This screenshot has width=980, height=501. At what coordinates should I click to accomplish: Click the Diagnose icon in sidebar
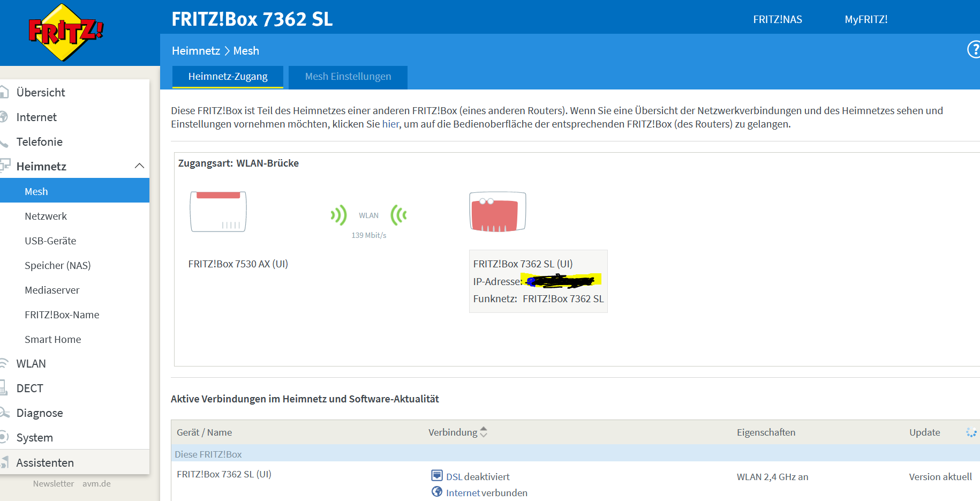(x=4, y=412)
